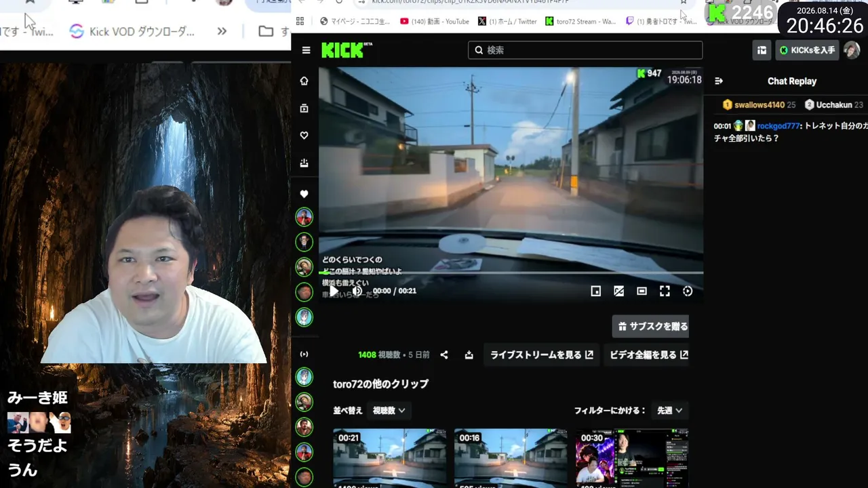Open the dashboard layout icon in header

(x=762, y=50)
